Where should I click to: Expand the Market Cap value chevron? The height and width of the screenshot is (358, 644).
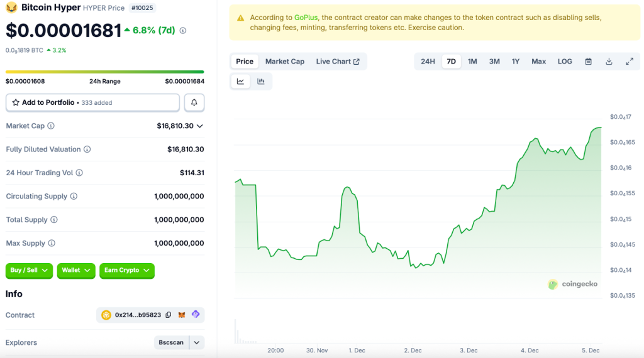tap(200, 126)
